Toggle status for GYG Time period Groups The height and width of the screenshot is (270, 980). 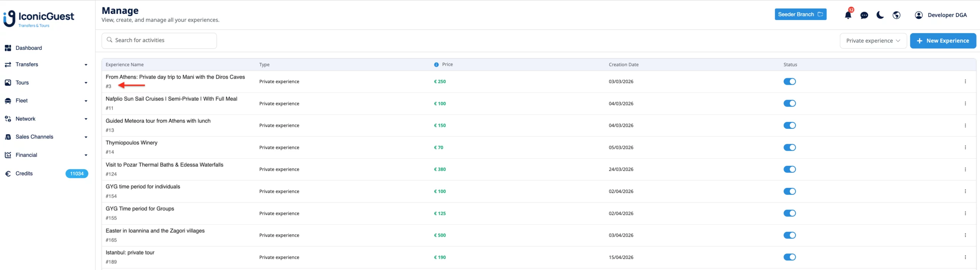pyautogui.click(x=789, y=213)
